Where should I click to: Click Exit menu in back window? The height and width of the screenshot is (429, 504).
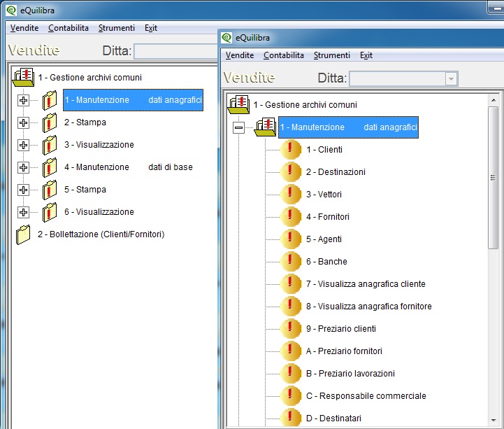(x=151, y=28)
